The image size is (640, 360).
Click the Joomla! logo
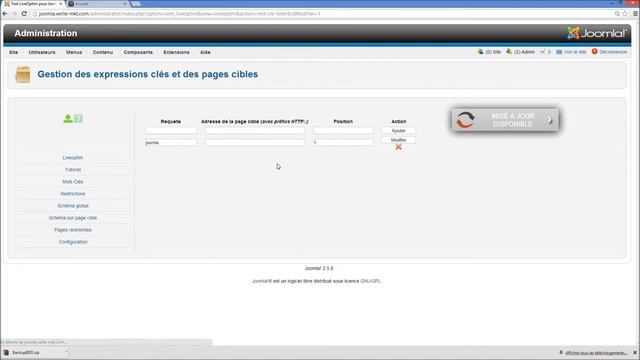coord(597,33)
